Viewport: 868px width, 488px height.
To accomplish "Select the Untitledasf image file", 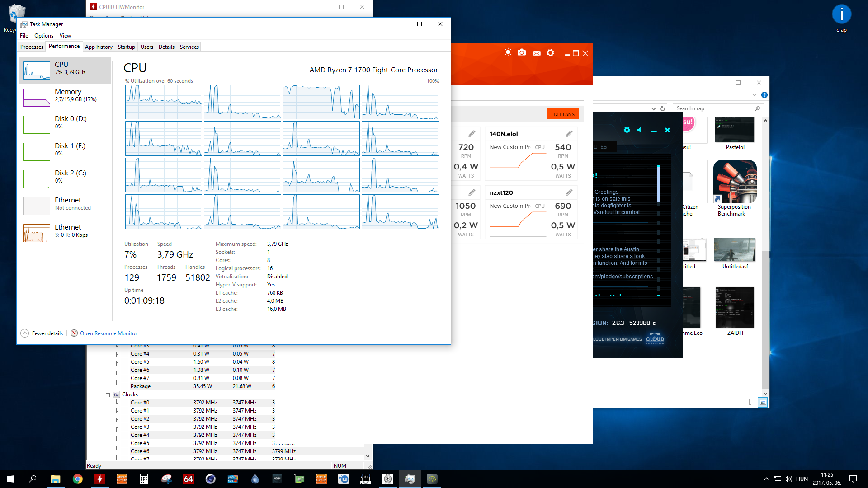I will click(x=735, y=254).
